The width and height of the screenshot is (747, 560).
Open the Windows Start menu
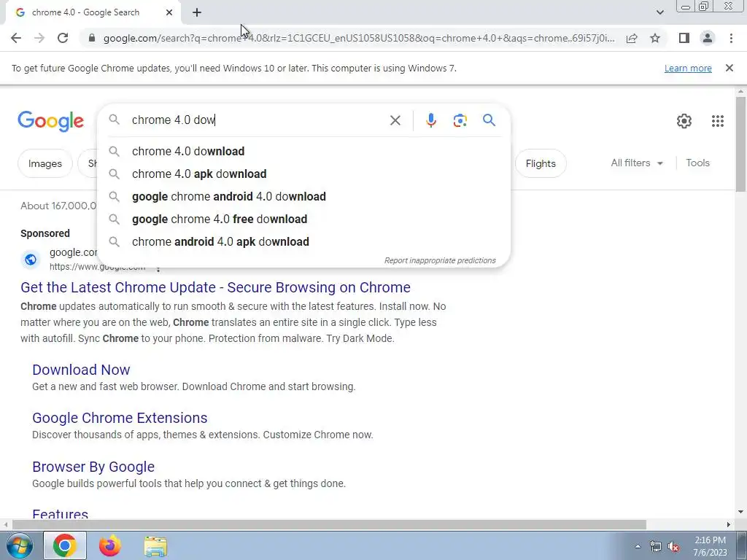[19, 545]
